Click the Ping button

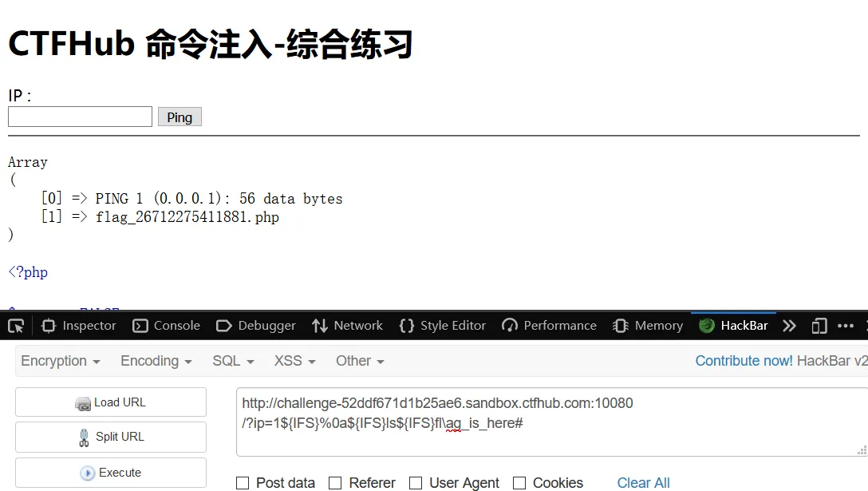point(180,117)
